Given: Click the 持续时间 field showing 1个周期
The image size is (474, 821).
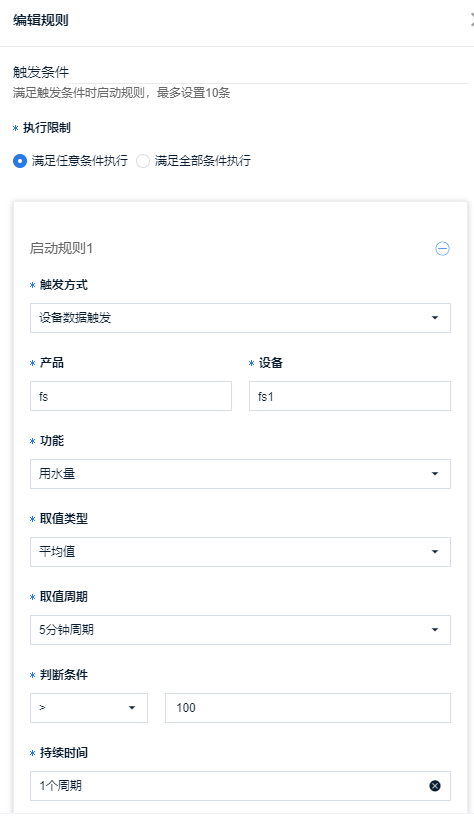Looking at the screenshot, I should (x=240, y=786).
